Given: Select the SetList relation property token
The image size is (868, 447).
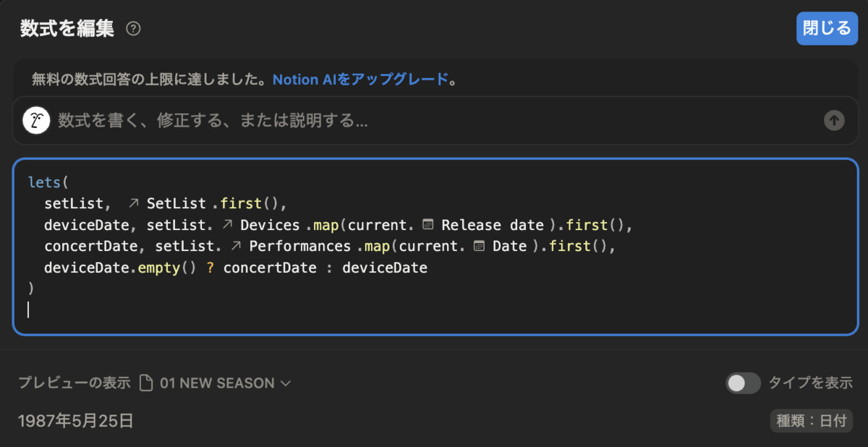Looking at the screenshot, I should [x=169, y=205].
